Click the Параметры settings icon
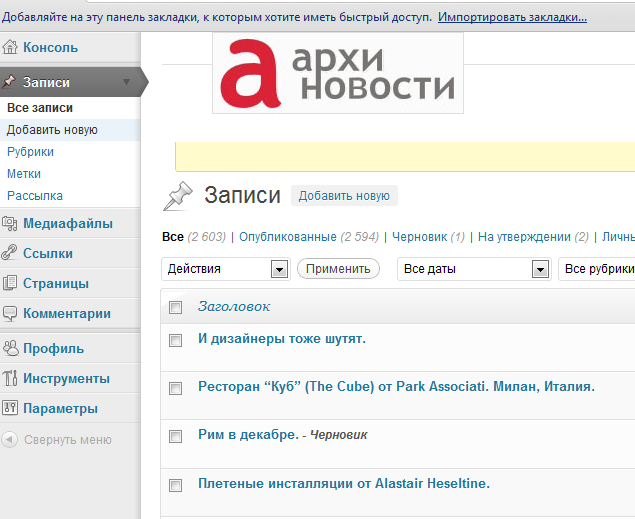Viewport: 635px width, 519px height. pyautogui.click(x=10, y=408)
